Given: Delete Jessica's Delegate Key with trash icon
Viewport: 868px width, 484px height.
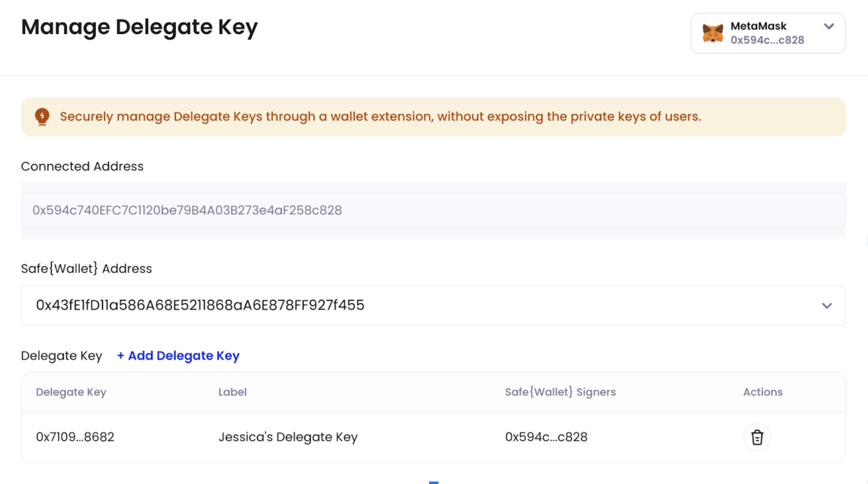Looking at the screenshot, I should coord(757,437).
